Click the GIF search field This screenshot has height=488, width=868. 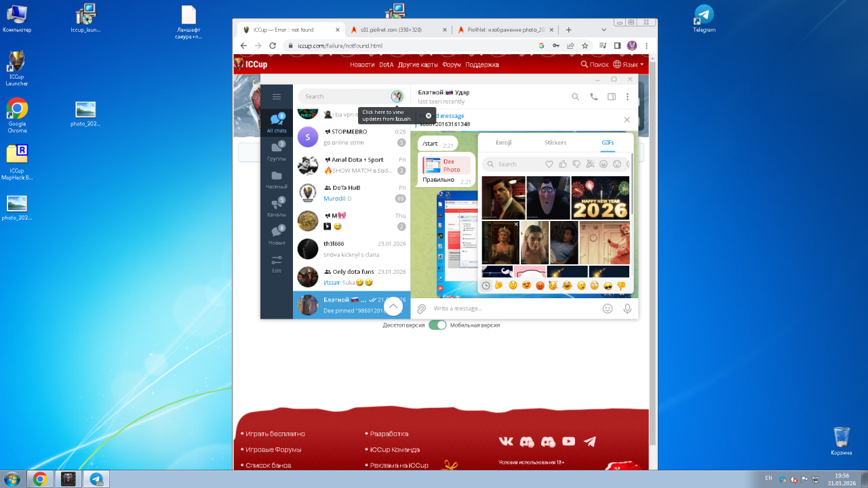tap(513, 164)
